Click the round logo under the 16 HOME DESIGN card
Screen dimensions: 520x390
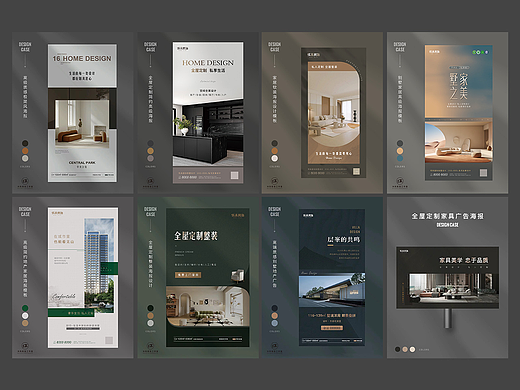click(x=25, y=181)
